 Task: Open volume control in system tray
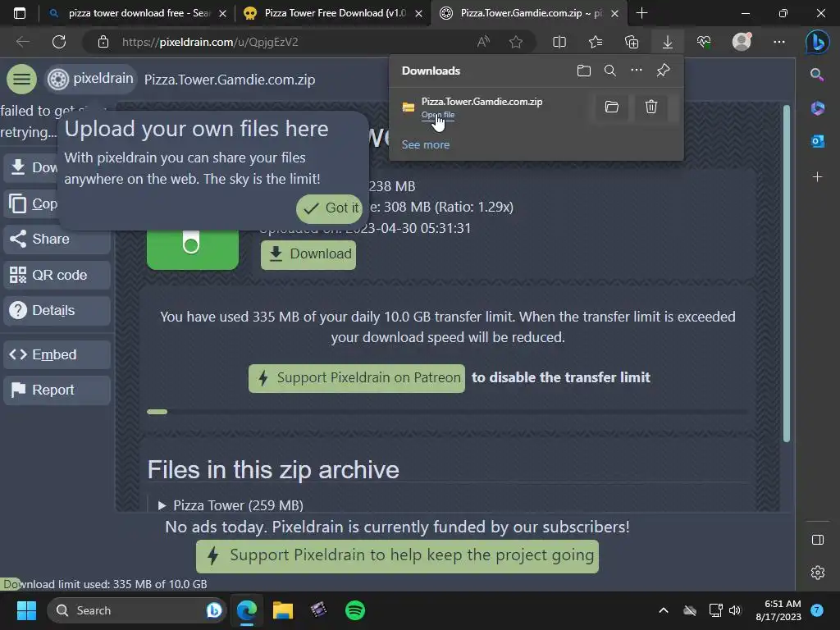click(735, 610)
